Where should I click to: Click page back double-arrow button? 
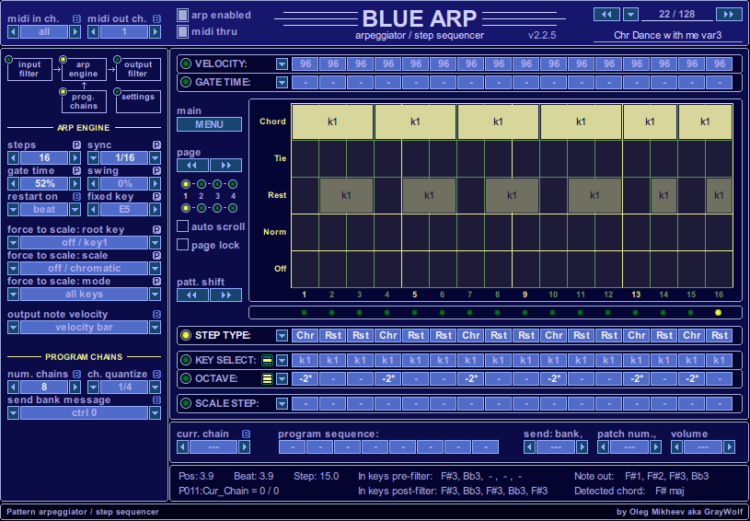click(193, 166)
